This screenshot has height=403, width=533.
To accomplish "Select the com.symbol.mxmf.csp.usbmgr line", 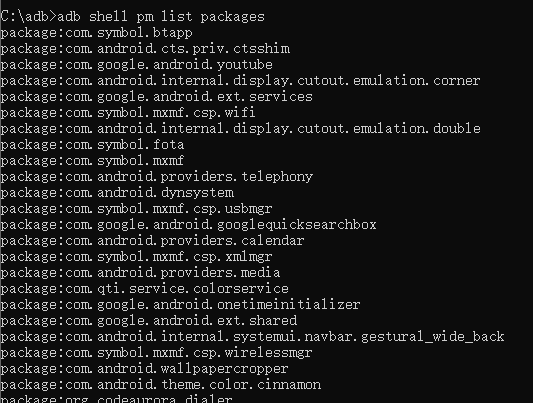I will click(x=136, y=209).
